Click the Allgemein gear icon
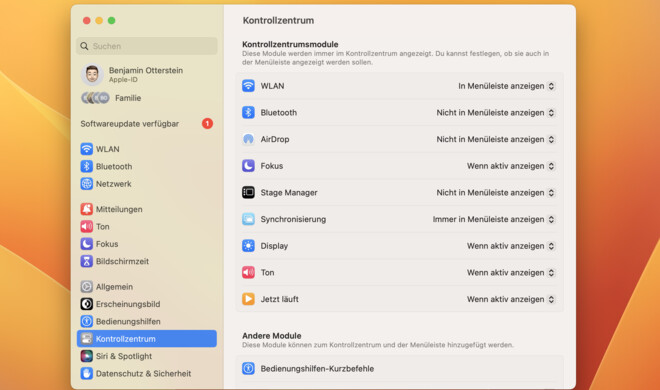This screenshot has height=390, width=660. click(x=87, y=287)
